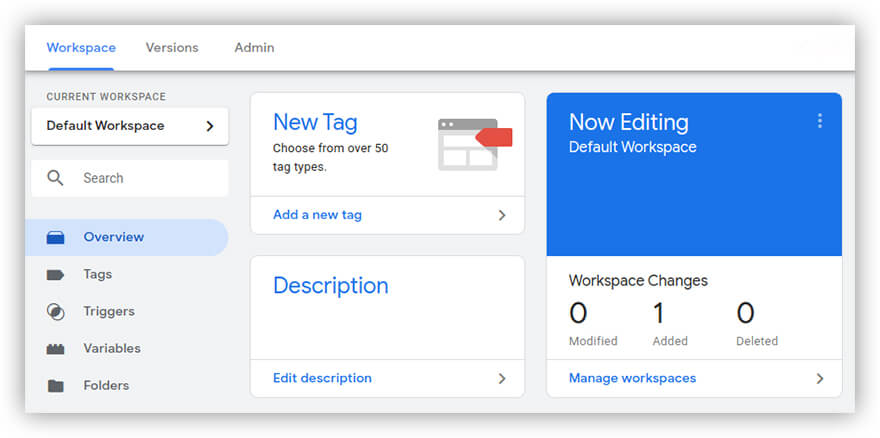The width and height of the screenshot is (880, 438).
Task: Switch to the Versions tab
Action: (x=172, y=48)
